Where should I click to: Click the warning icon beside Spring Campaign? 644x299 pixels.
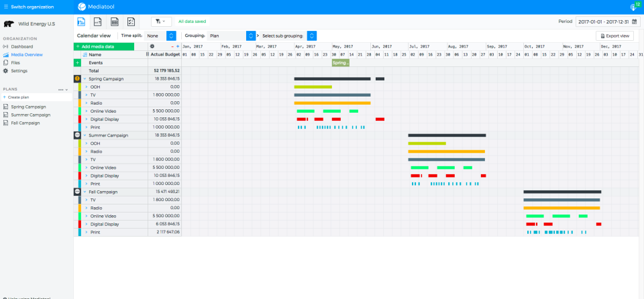[77, 78]
